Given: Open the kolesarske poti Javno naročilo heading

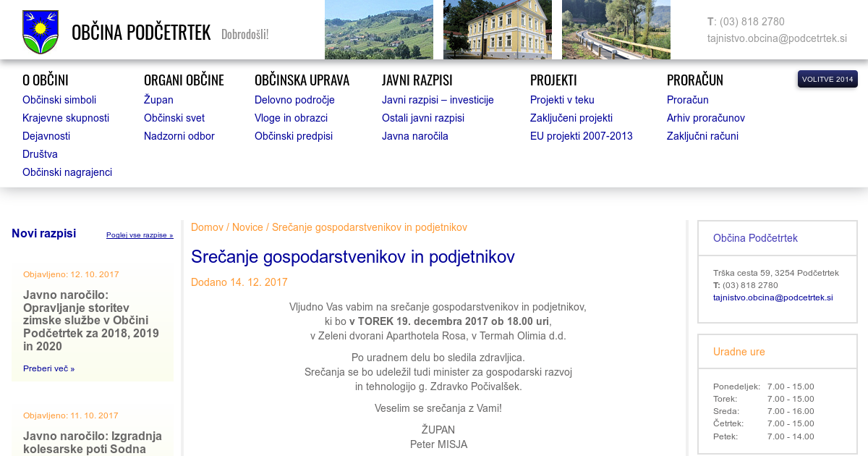Looking at the screenshot, I should tap(93, 442).
